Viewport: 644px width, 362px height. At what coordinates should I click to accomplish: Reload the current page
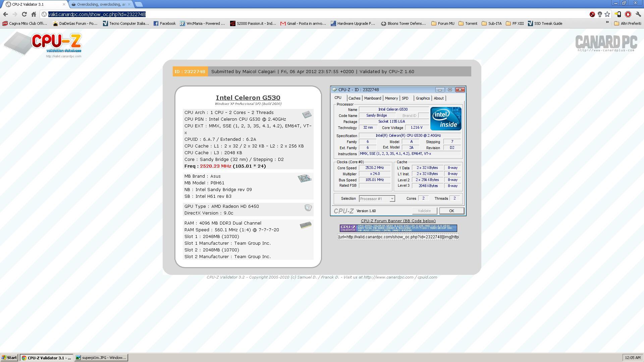point(24,14)
